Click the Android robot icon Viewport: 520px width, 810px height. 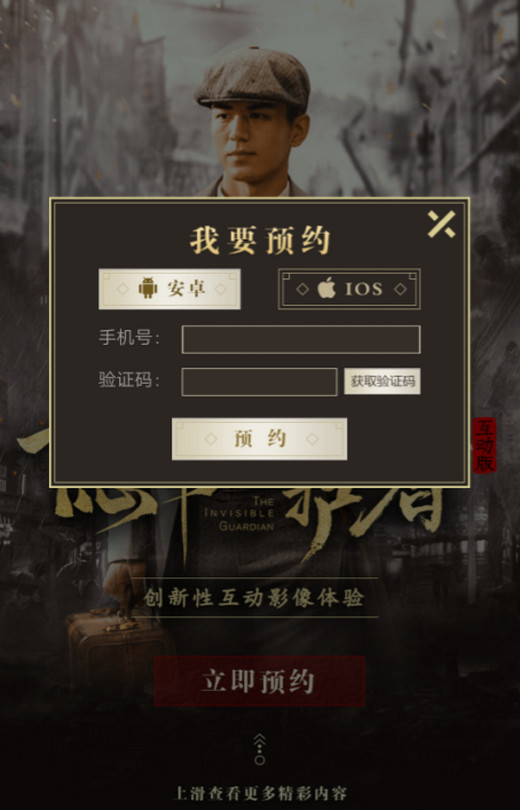point(148,288)
